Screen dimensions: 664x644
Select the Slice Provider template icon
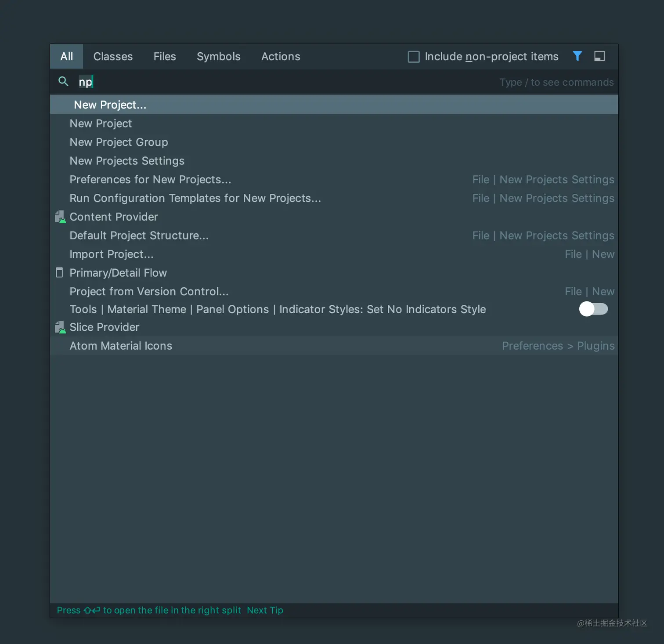[60, 327]
